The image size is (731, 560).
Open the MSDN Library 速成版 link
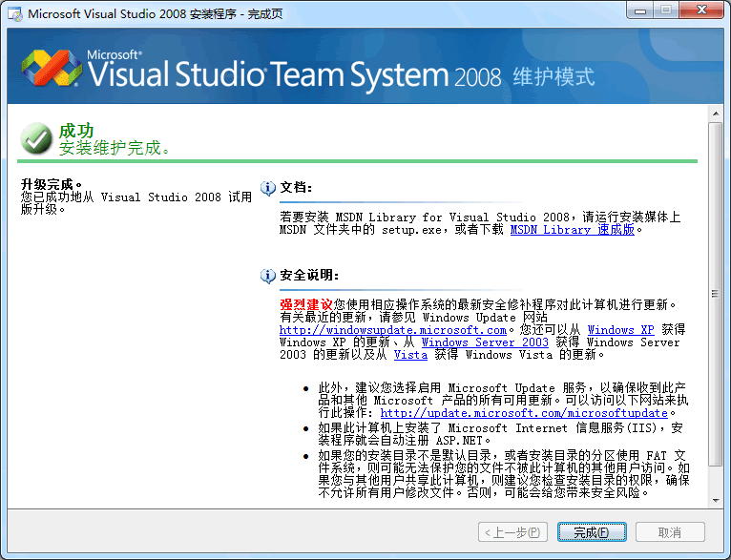click(572, 230)
